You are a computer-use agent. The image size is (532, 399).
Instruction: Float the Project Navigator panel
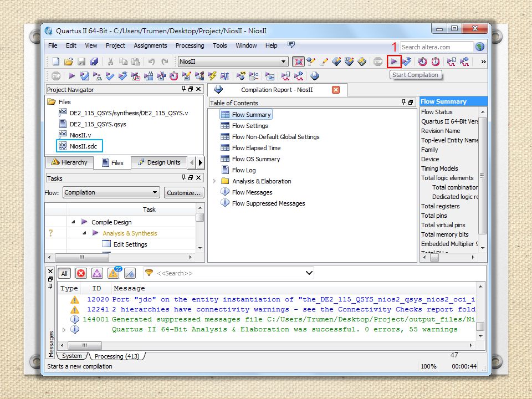[x=191, y=89]
